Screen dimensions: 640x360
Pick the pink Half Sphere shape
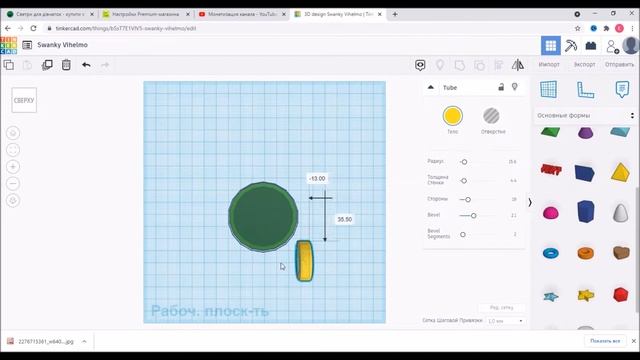pyautogui.click(x=551, y=213)
